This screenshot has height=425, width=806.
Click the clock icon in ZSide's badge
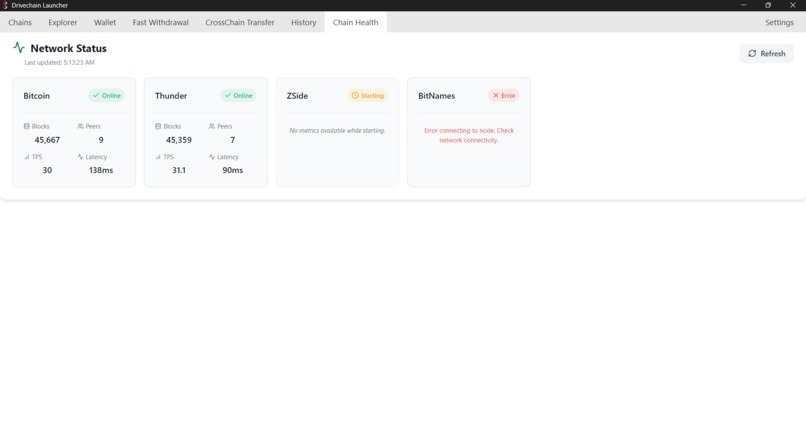pyautogui.click(x=355, y=96)
